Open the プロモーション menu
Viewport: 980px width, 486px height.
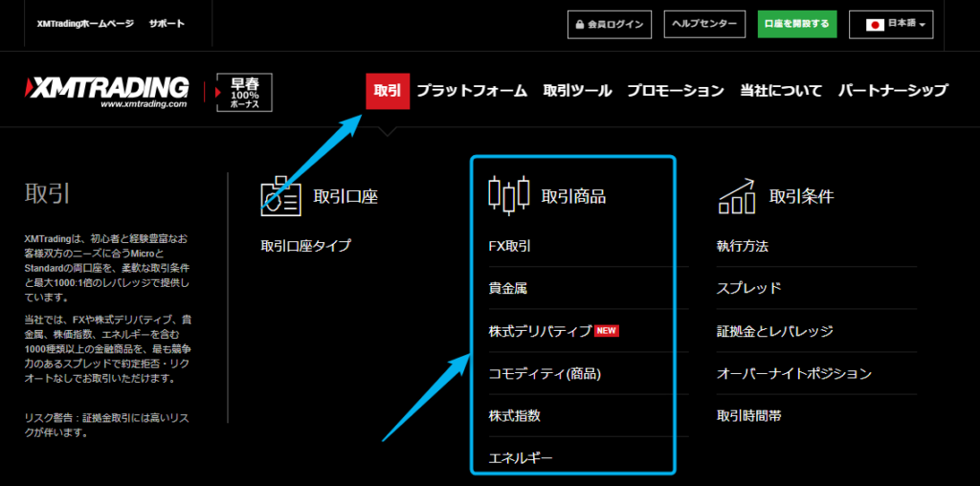pyautogui.click(x=675, y=91)
